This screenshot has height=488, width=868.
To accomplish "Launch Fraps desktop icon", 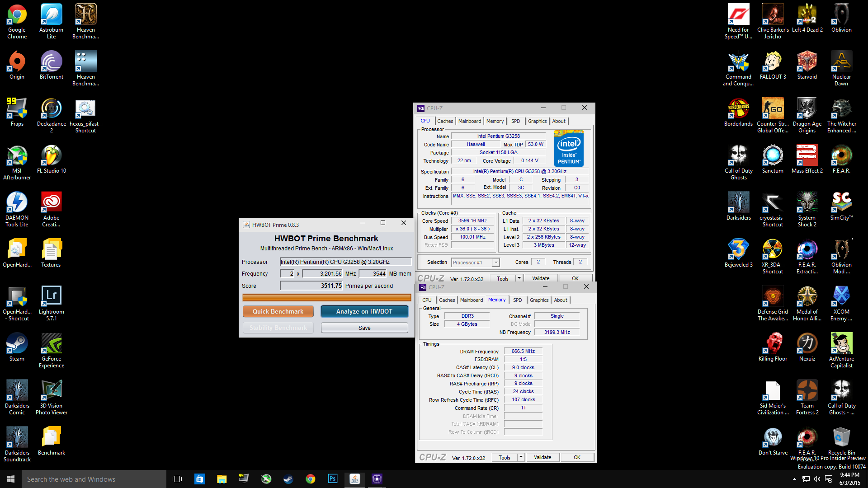I will point(17,112).
